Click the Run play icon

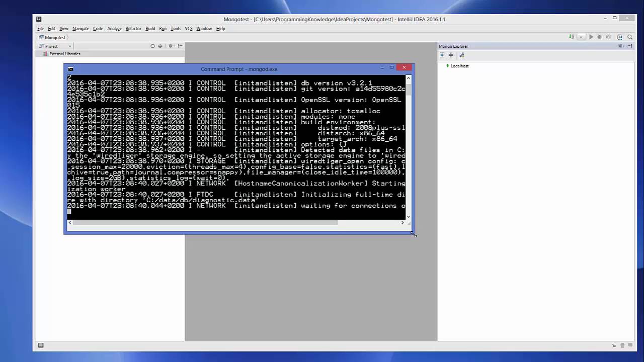click(591, 37)
